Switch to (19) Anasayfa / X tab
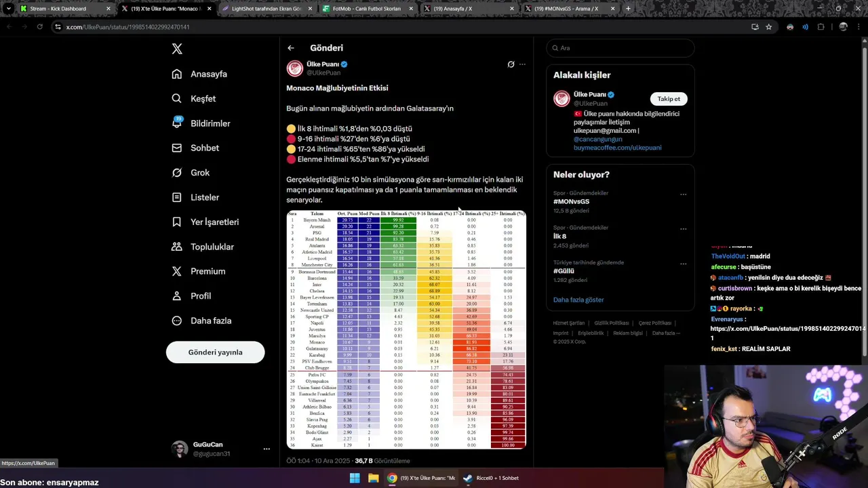868x488 pixels. 469,9
